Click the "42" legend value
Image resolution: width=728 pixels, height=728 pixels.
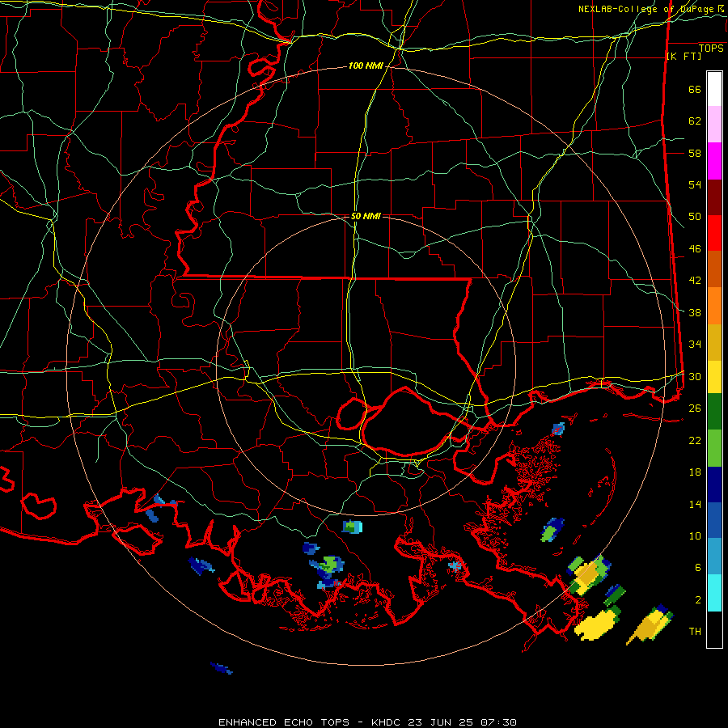(695, 281)
